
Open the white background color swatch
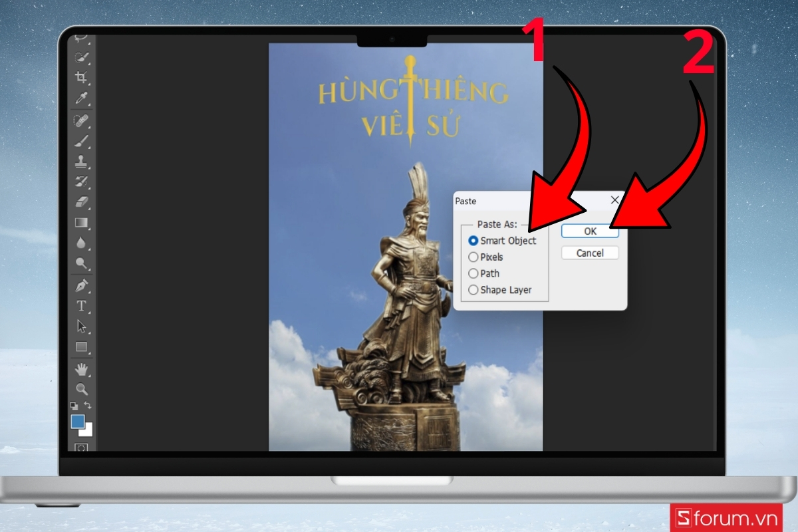point(88,432)
